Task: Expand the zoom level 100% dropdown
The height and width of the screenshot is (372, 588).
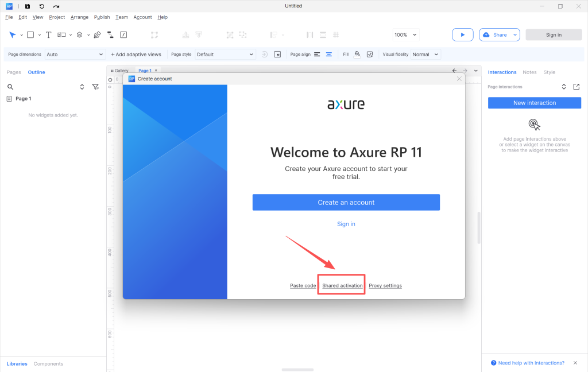Action: 406,35
